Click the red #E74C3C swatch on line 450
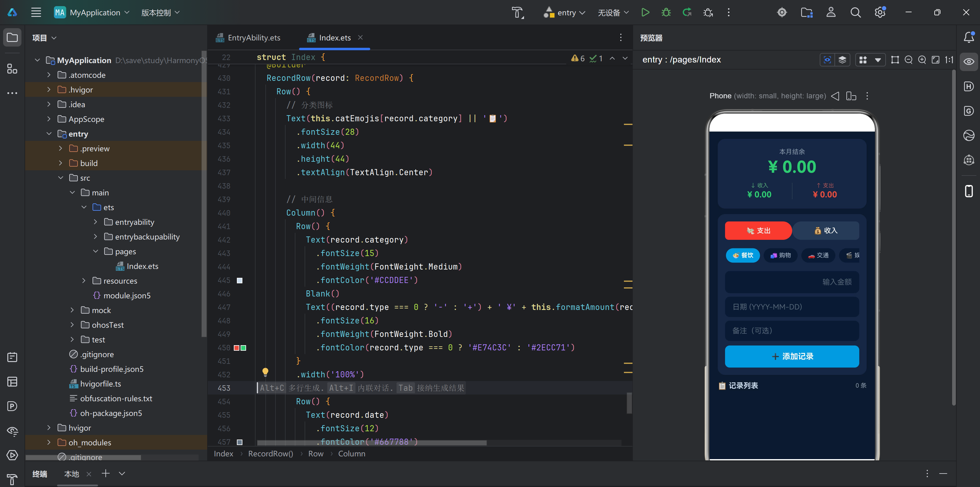This screenshot has height=487, width=980. (237, 347)
